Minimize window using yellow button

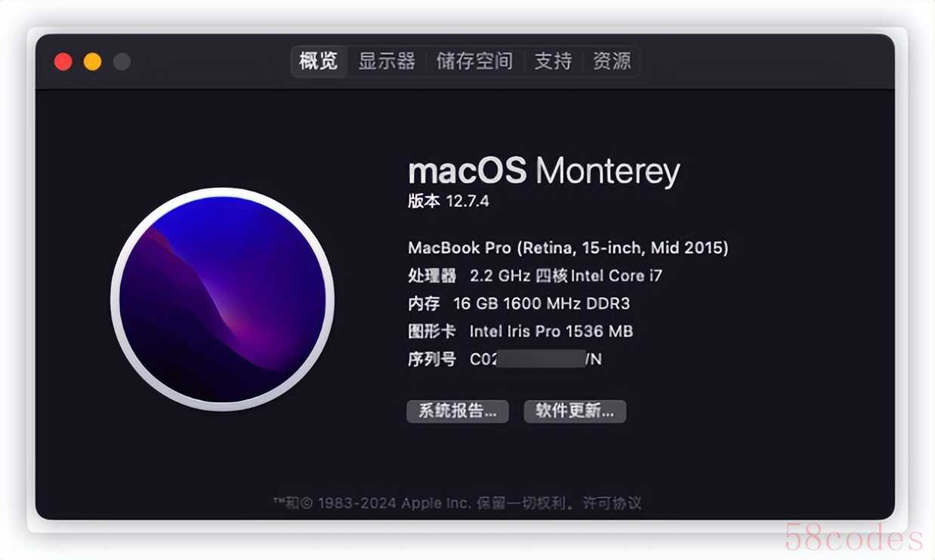point(92,62)
